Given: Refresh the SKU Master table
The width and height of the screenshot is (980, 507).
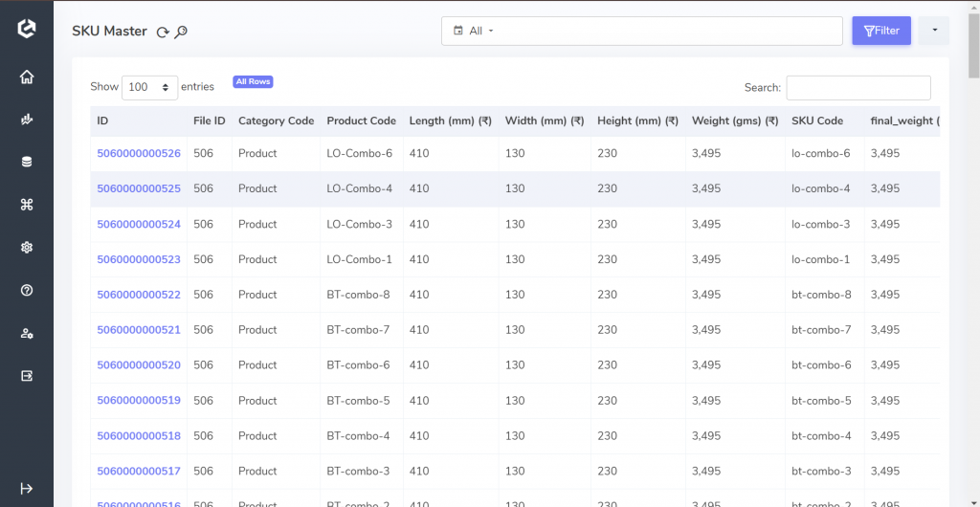Looking at the screenshot, I should point(163,33).
